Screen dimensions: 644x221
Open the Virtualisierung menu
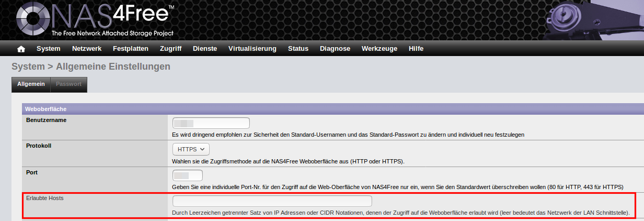tap(252, 49)
